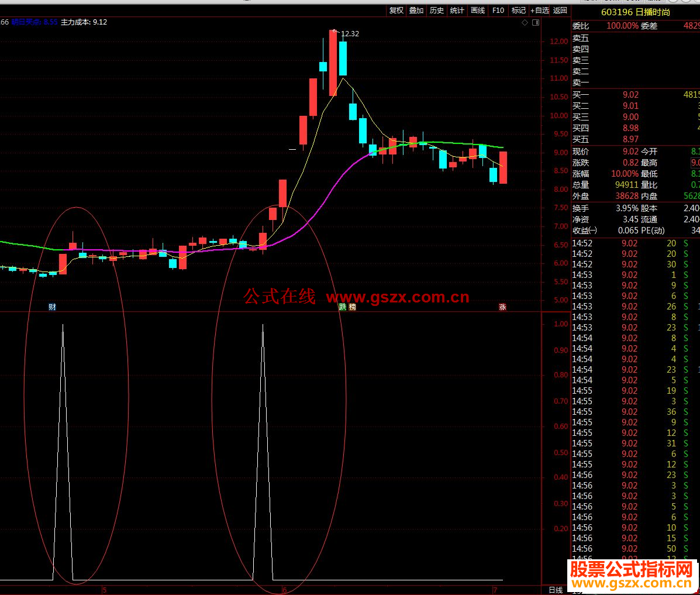Click the 涨幅 10.00% value
Image resolution: width=700 pixels, height=595 pixels.
(x=625, y=174)
